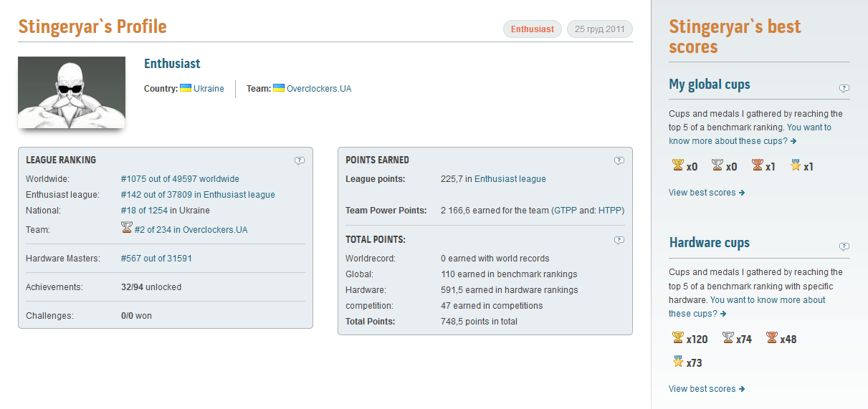Screen dimensions: 868x409
Task: Click the Enthusiast league badge
Action: 532,29
